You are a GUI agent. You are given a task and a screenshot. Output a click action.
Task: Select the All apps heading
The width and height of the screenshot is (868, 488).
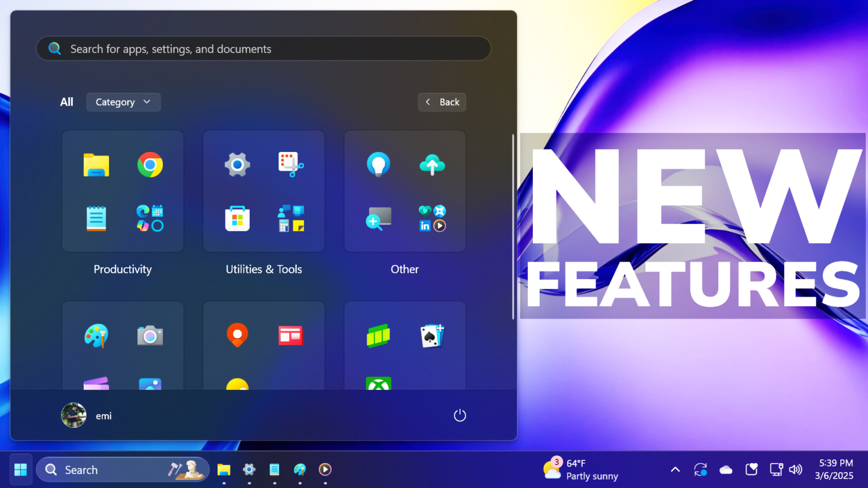click(67, 102)
